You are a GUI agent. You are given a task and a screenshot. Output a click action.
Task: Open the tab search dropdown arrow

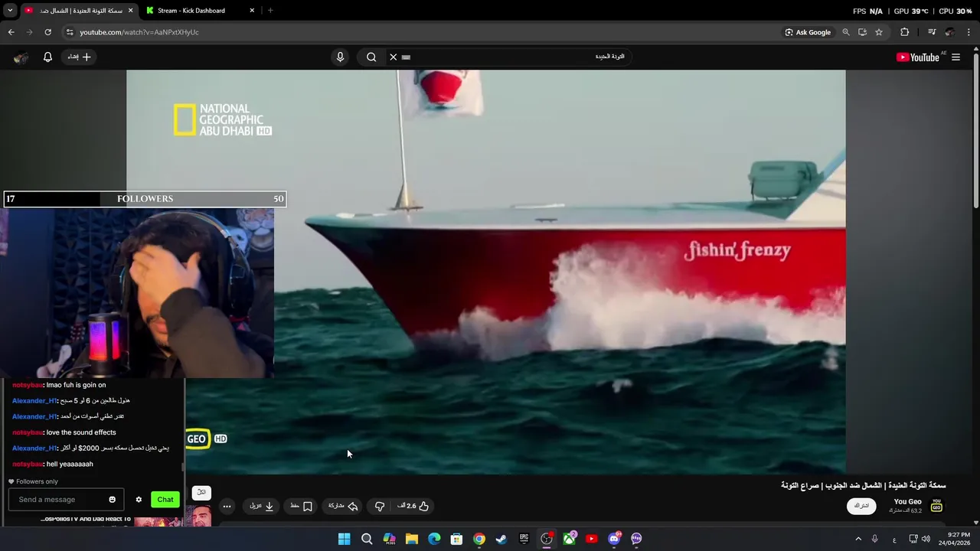pos(10,11)
